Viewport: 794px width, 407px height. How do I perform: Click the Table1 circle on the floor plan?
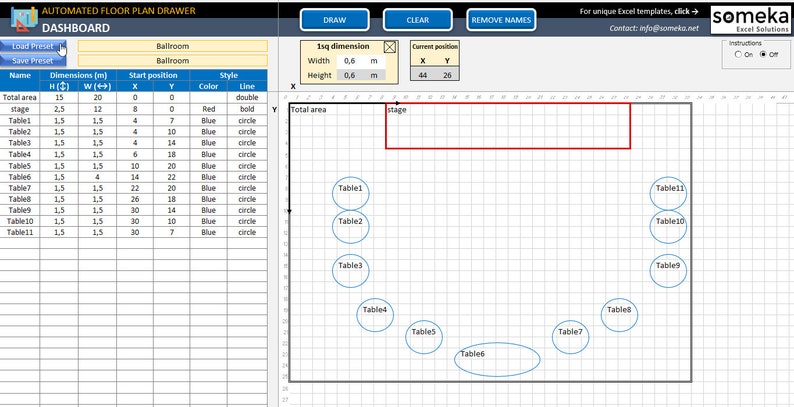[x=350, y=193]
